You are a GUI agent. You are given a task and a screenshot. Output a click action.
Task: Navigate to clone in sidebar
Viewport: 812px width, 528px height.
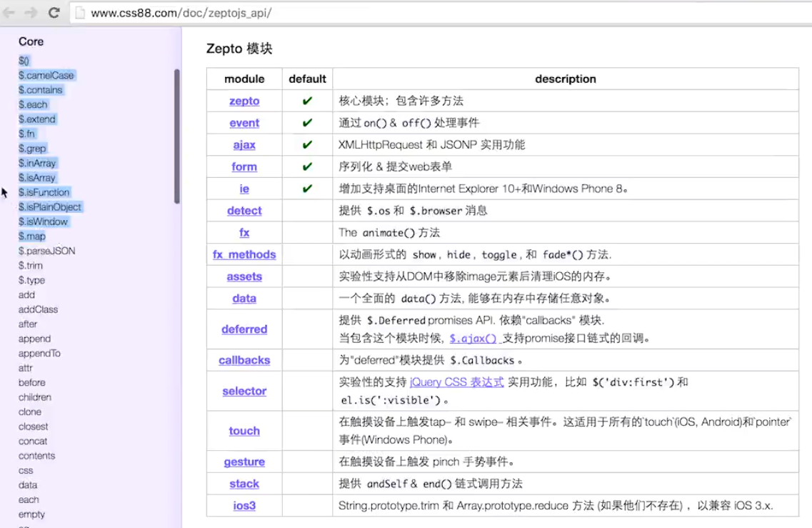point(30,412)
